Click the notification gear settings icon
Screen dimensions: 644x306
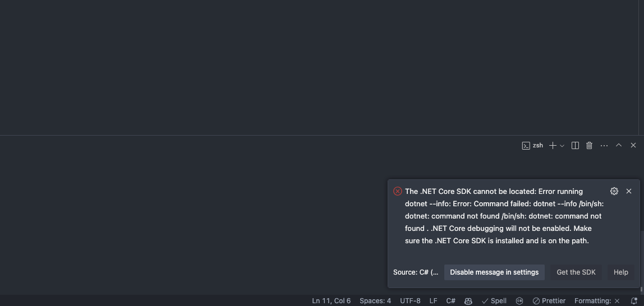pyautogui.click(x=614, y=191)
